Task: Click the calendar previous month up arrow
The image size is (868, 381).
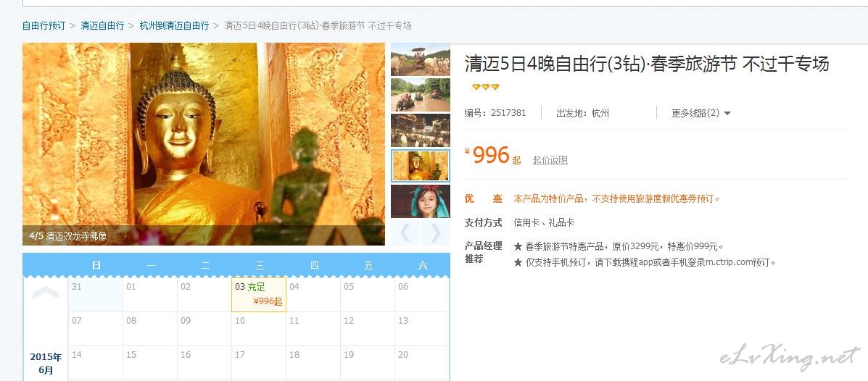Action: point(46,293)
